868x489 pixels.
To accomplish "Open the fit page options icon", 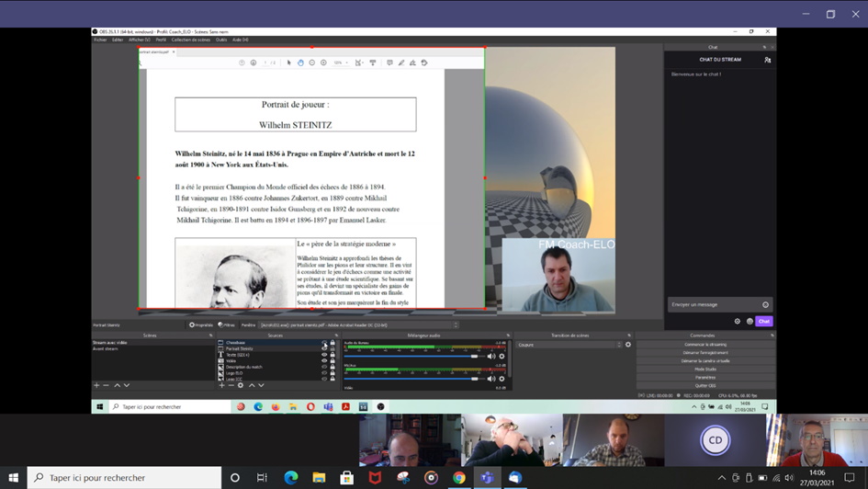I will tap(359, 63).
